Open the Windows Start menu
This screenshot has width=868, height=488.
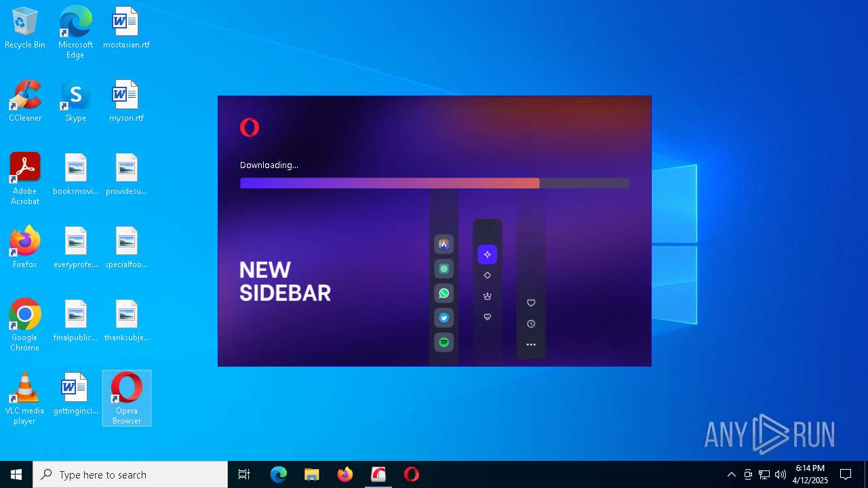point(16,474)
